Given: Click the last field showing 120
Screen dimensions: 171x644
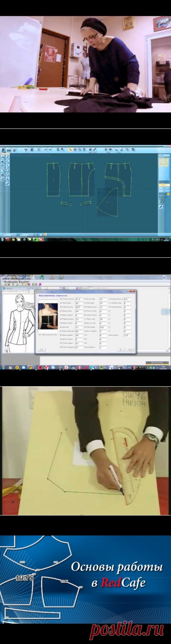Looking at the screenshot, I should tap(127, 335).
